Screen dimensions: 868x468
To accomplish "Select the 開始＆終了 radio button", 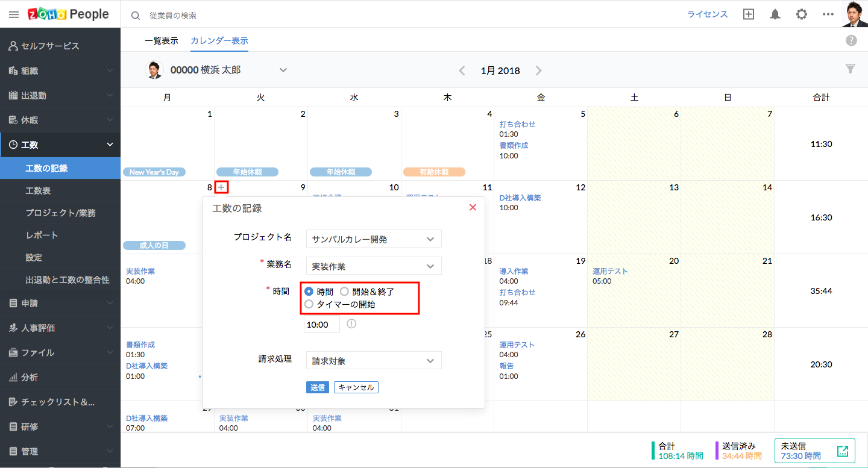I will (x=345, y=292).
